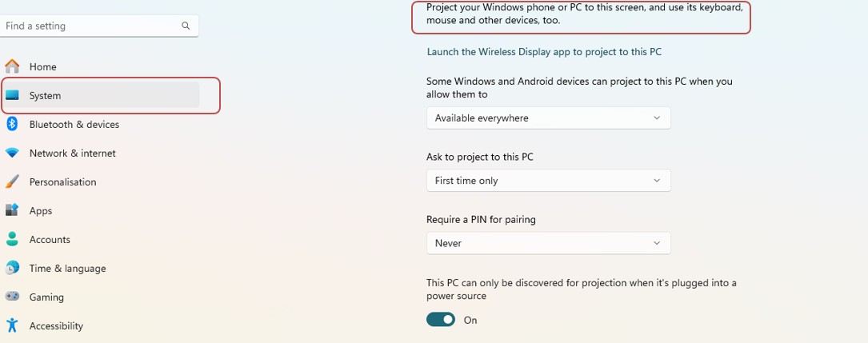Select the System monitor icon
Image resolution: width=868 pixels, height=343 pixels.
[12, 95]
